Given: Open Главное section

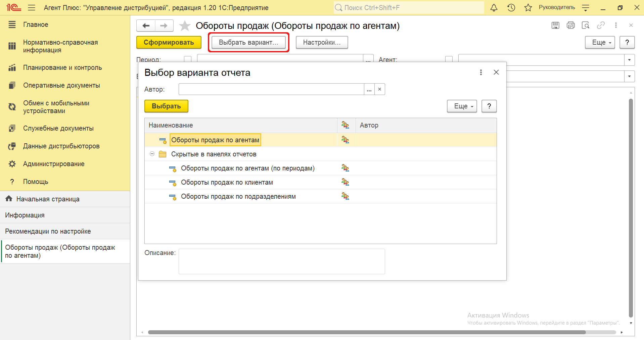Looking at the screenshot, I should click(65, 25).
